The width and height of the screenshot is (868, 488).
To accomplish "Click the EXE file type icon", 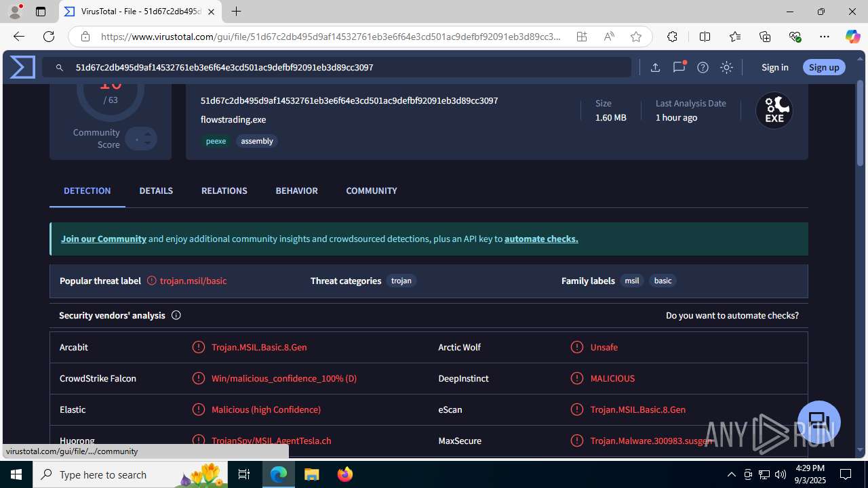I will [x=774, y=110].
